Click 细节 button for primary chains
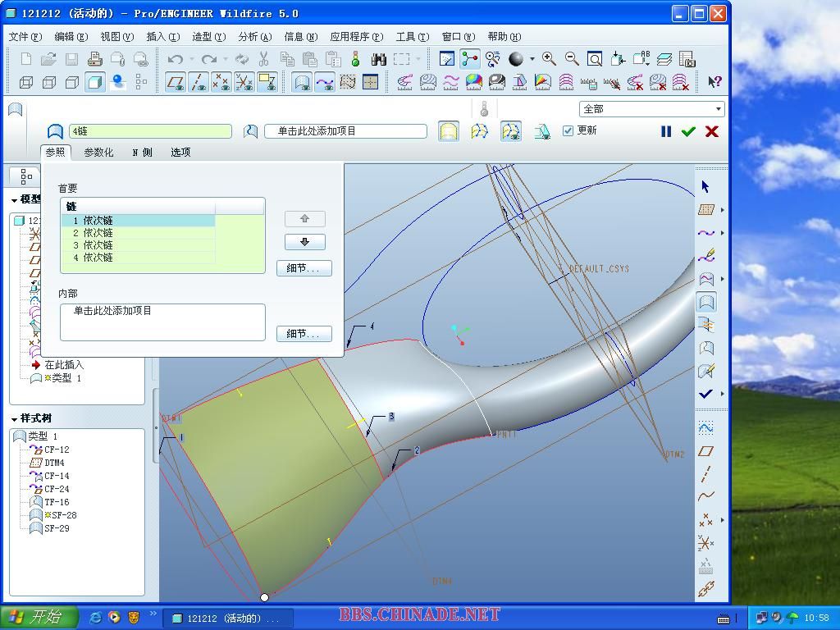The width and height of the screenshot is (840, 630). click(304, 268)
